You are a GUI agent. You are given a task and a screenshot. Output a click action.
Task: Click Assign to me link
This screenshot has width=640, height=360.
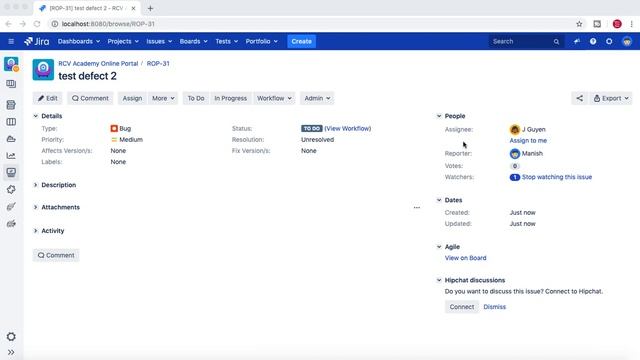528,140
